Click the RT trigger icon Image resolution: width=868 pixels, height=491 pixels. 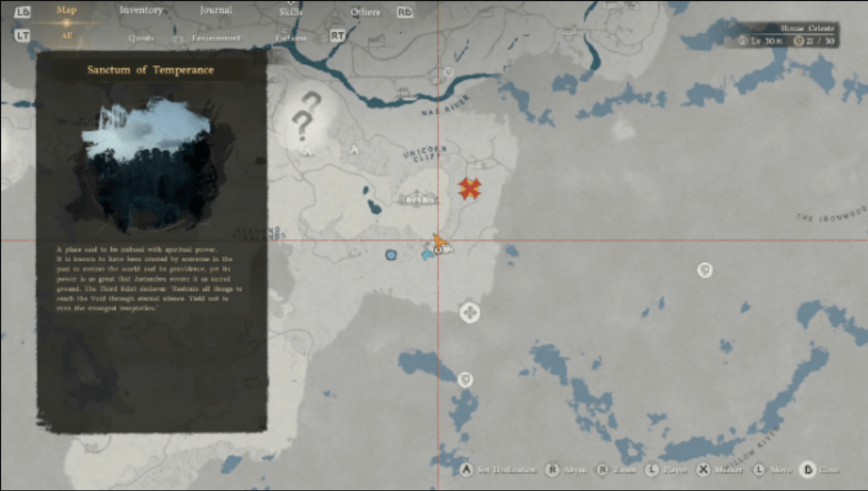[337, 36]
